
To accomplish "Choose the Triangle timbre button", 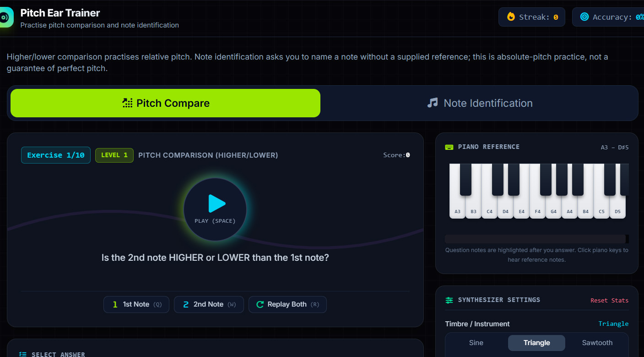I will click(536, 343).
